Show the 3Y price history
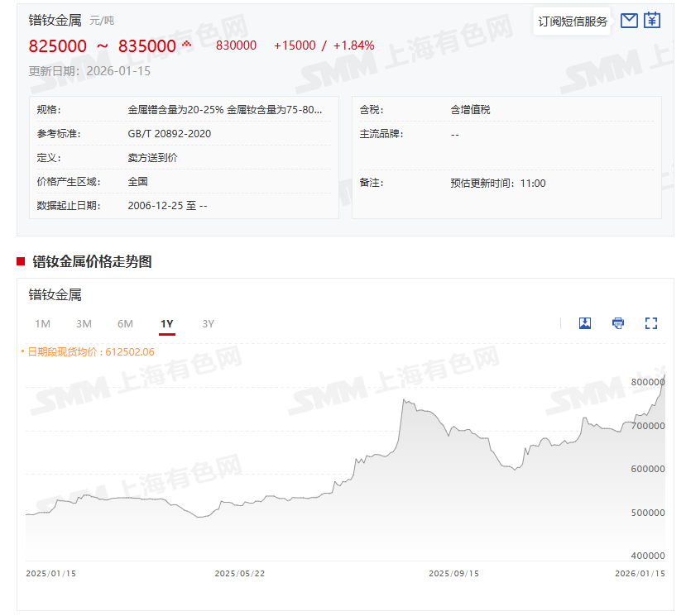 tap(209, 324)
